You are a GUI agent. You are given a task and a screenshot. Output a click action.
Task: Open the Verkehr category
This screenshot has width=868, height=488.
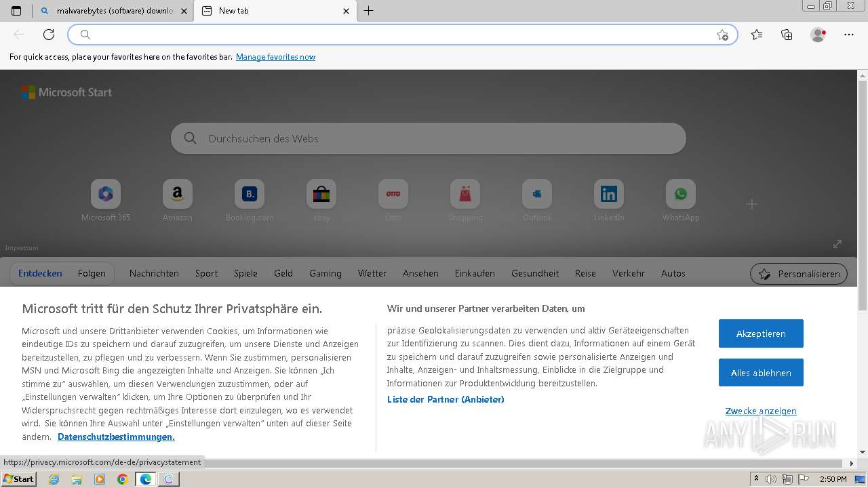tap(629, 273)
